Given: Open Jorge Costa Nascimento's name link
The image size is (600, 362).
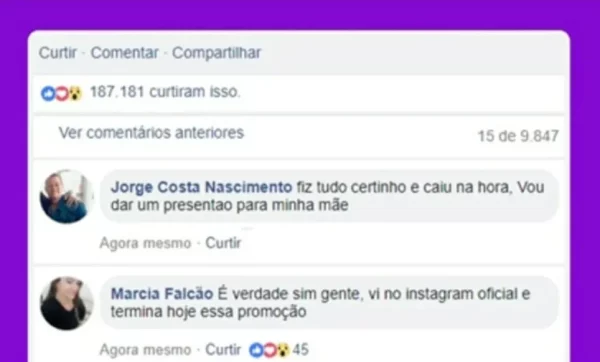Looking at the screenshot, I should 202,188.
